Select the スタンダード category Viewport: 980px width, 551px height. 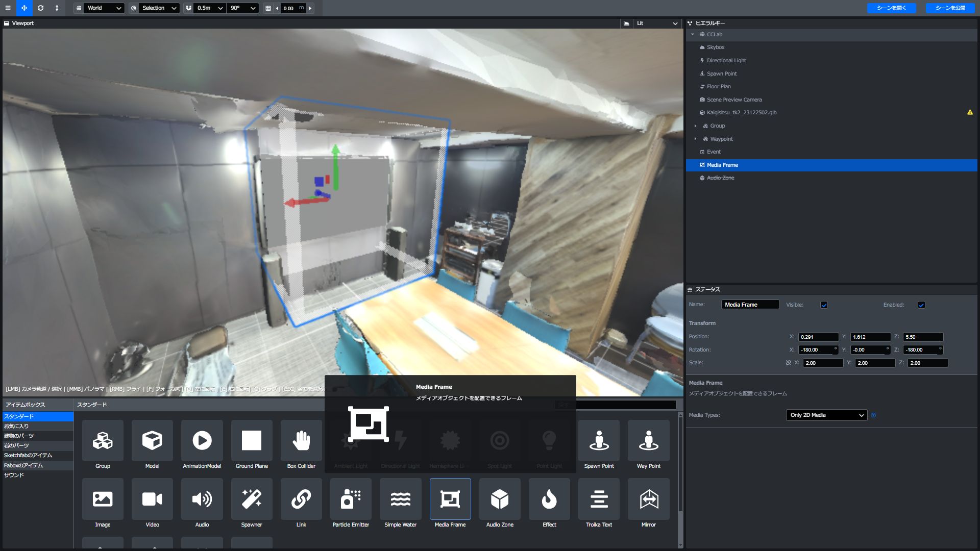click(x=38, y=417)
